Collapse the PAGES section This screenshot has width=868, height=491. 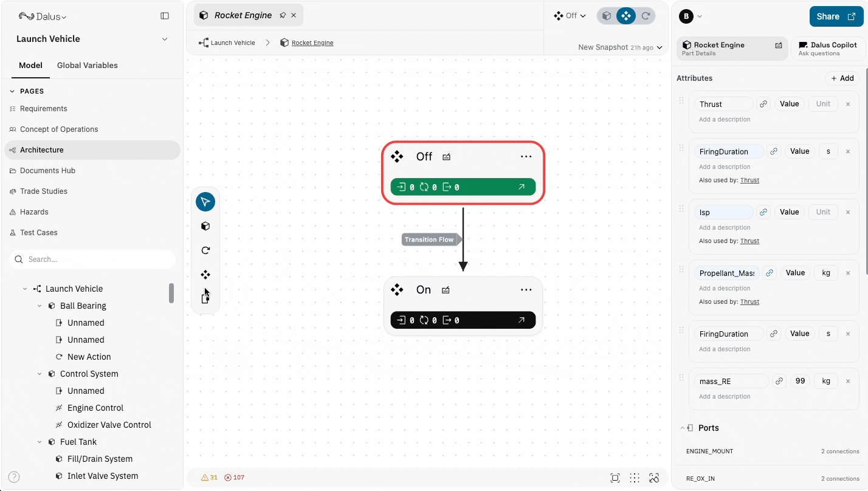point(12,91)
